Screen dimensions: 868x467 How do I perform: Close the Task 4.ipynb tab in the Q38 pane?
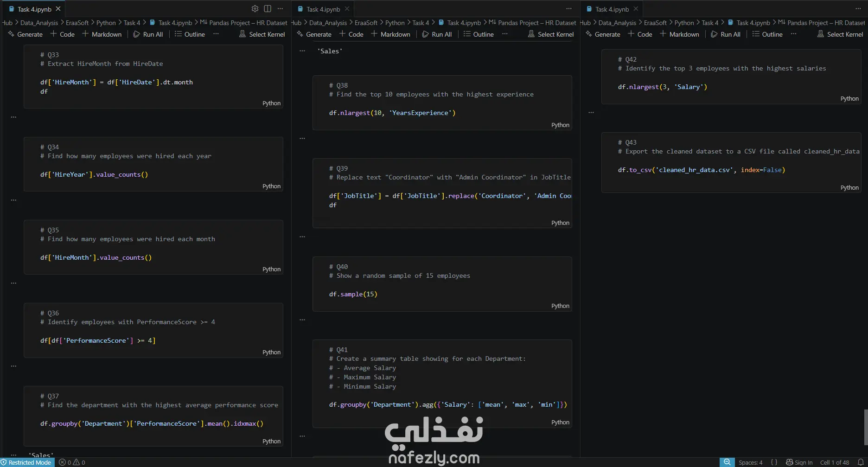coord(347,9)
